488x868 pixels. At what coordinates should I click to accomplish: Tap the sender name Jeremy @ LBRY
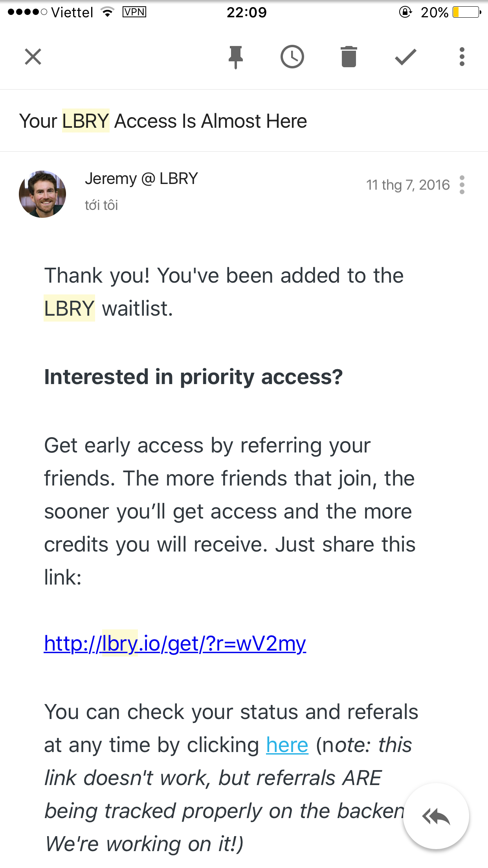pyautogui.click(x=141, y=179)
